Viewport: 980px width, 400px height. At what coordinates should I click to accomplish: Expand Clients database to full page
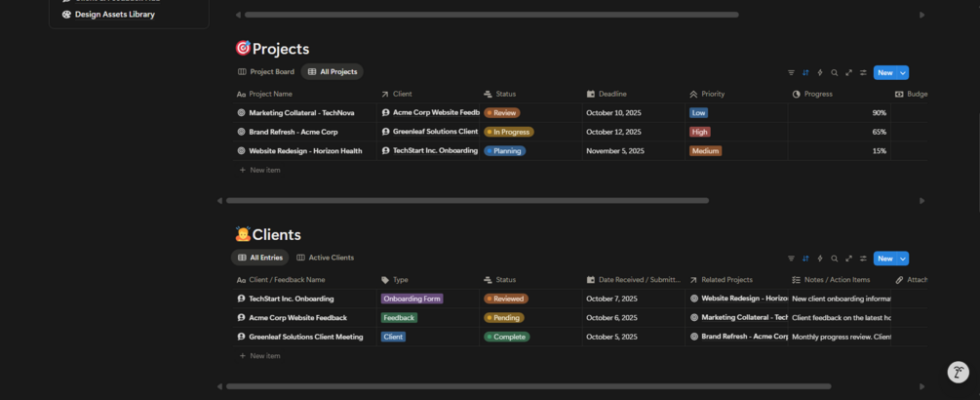coord(849,259)
